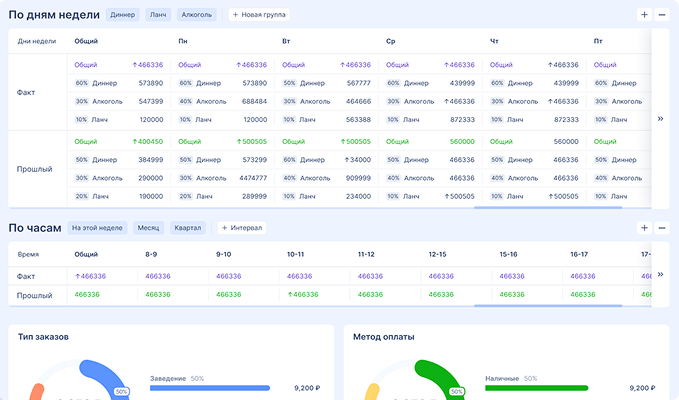Click the minus icon in По дням недели header
Viewport: 679px width, 400px height.
pyautogui.click(x=662, y=15)
